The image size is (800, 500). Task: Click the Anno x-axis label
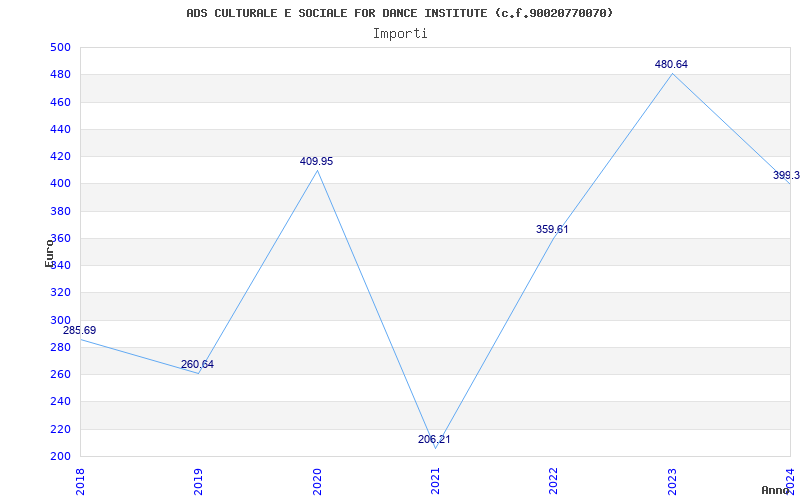pos(776,490)
